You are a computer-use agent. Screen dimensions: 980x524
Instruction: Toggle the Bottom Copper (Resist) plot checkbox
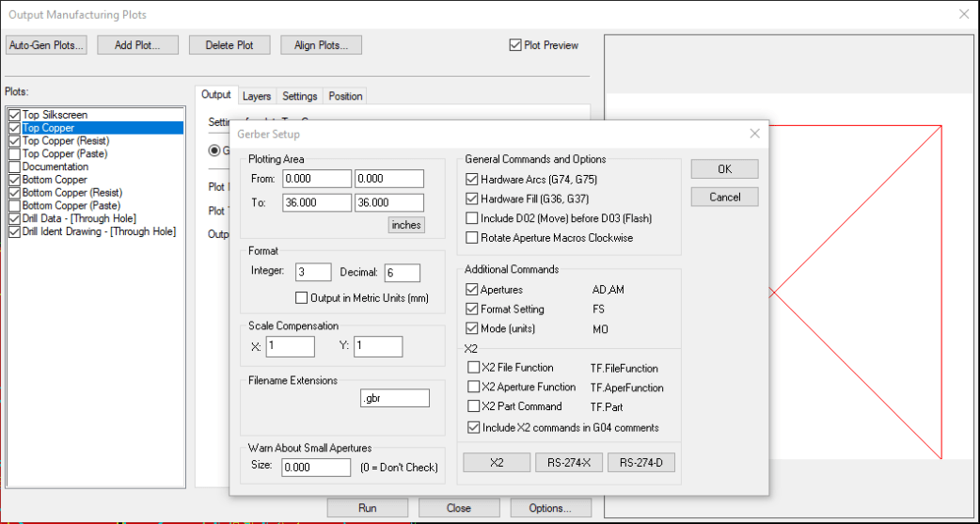point(15,193)
